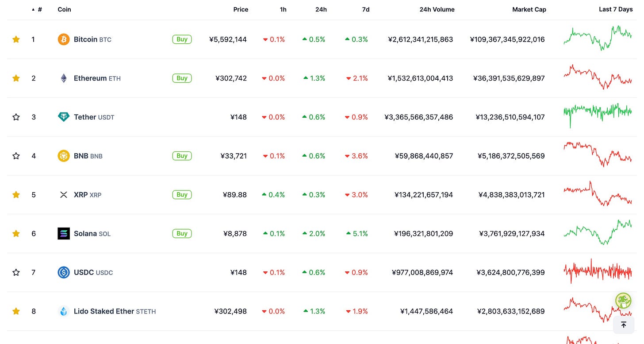Open the Bitcoin BTC coin page
644x344 pixels.
92,39
